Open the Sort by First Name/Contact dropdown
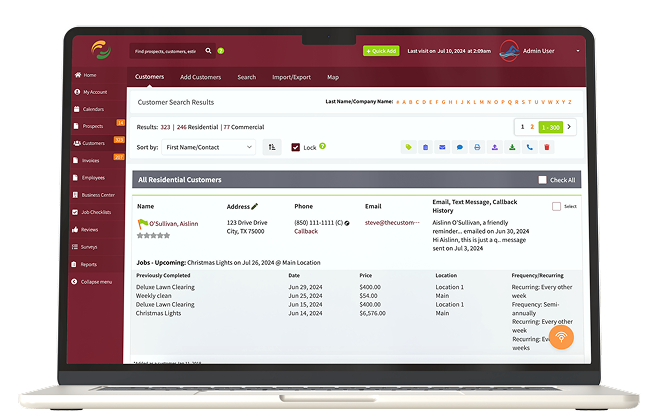The height and width of the screenshot is (414, 658). coord(209,147)
